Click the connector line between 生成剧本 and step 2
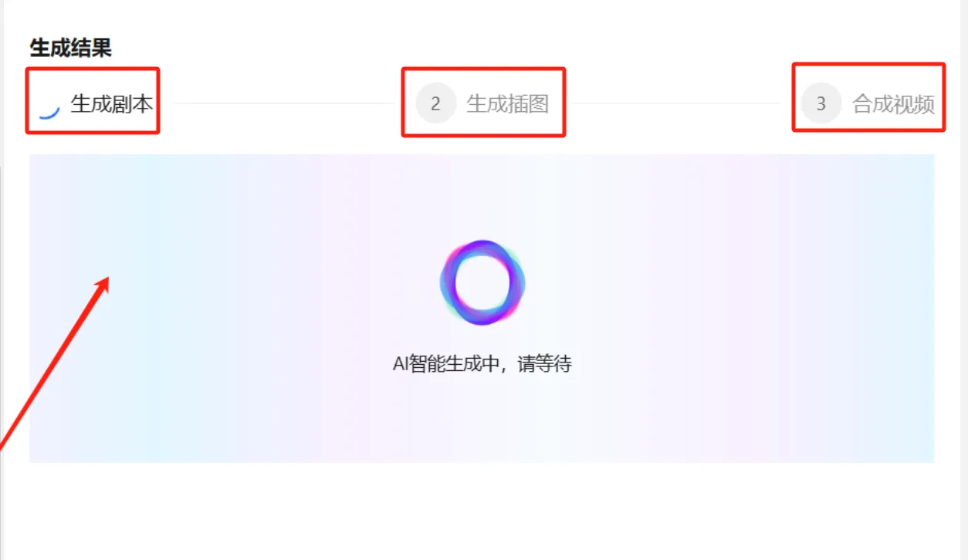The height and width of the screenshot is (560, 968). coord(284,103)
